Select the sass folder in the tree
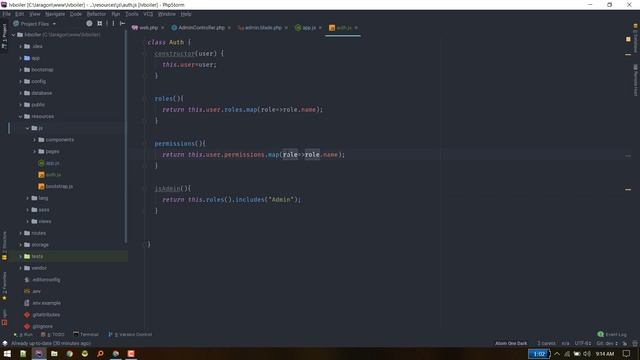Image resolution: width=640 pixels, height=360 pixels. click(x=40, y=210)
